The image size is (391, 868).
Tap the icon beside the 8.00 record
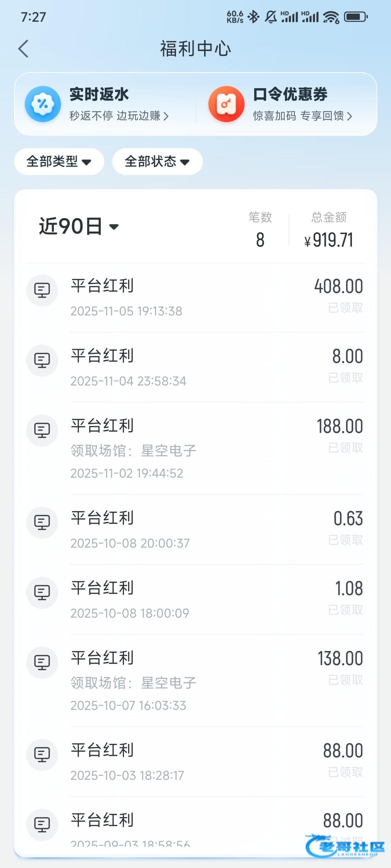(42, 361)
